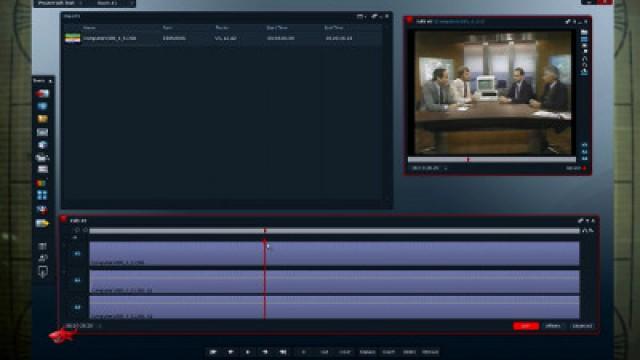
Task: Toggle the red record dot in viewer
Action: [584, 168]
